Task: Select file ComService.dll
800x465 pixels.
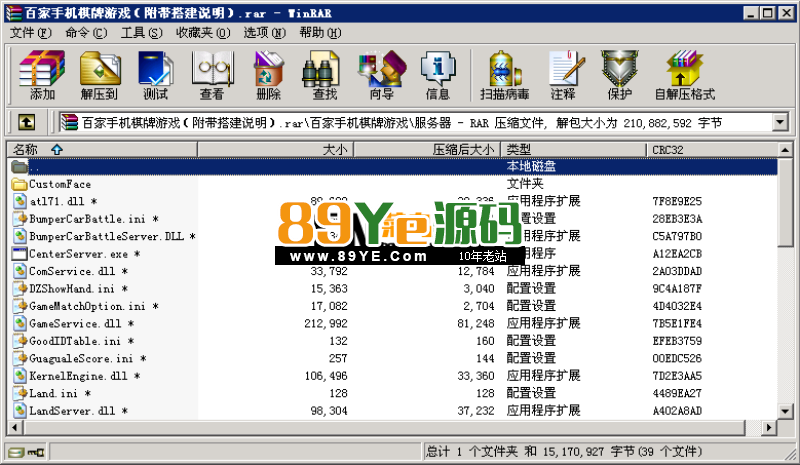Action: pos(78,271)
